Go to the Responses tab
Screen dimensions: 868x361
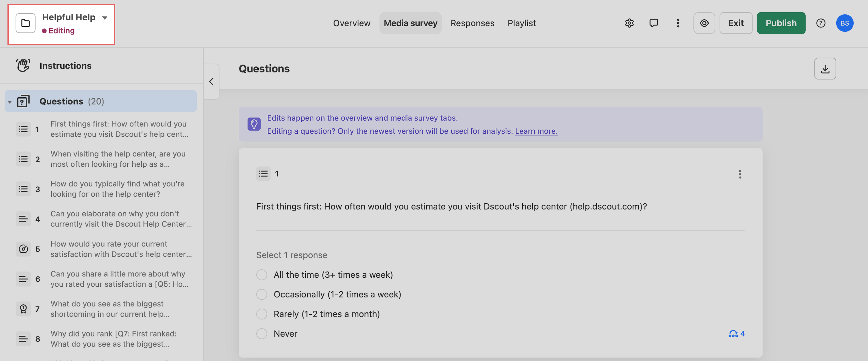[472, 23]
